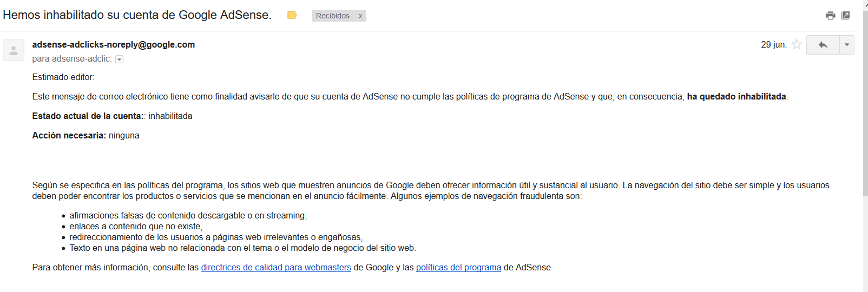The image size is (868, 292).
Task: Click sender adsense-adclicks-noreply@google.com
Action: 114,44
